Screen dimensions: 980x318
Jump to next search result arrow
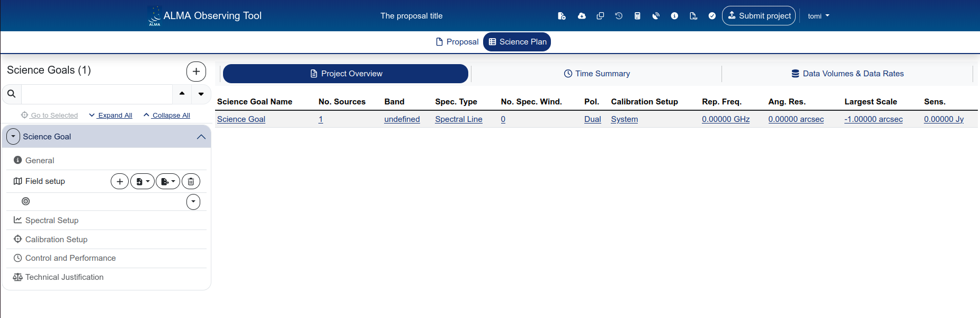pos(201,94)
